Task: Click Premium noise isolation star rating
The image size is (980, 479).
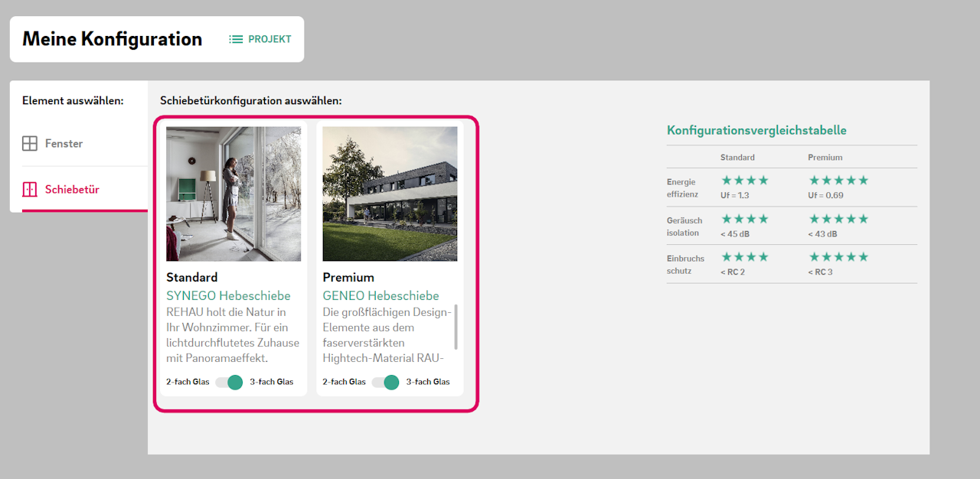Action: pyautogui.click(x=839, y=219)
